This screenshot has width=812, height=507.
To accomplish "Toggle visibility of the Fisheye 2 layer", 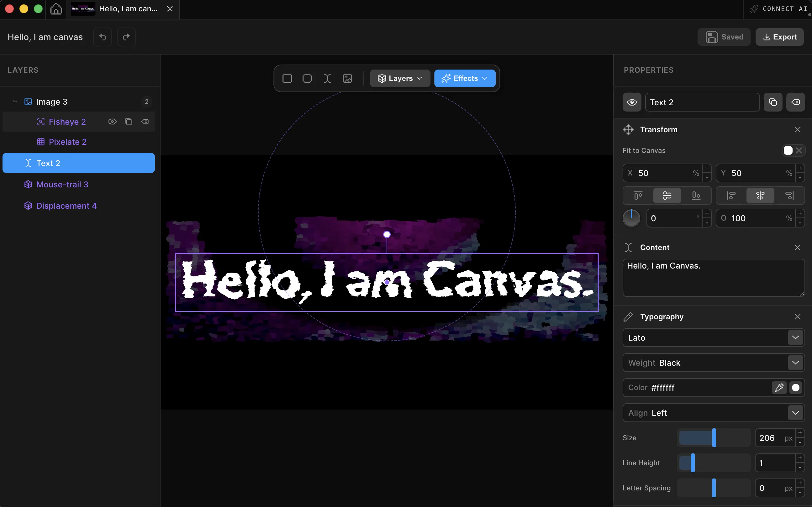I will tap(112, 122).
